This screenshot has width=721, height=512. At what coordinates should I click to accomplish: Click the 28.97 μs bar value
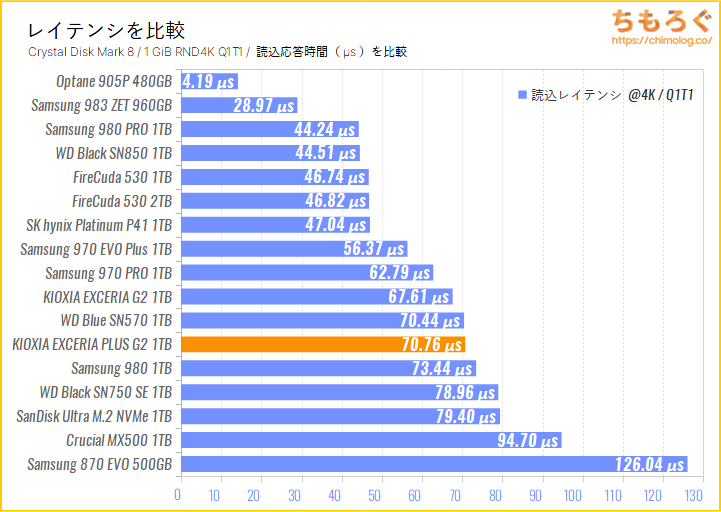pyautogui.click(x=264, y=106)
